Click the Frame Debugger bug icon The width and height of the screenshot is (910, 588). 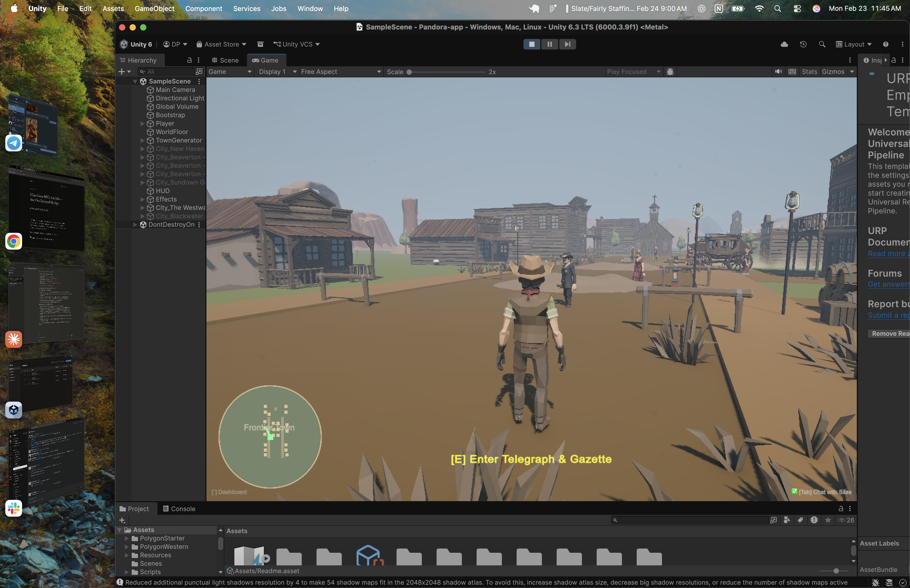coord(670,72)
